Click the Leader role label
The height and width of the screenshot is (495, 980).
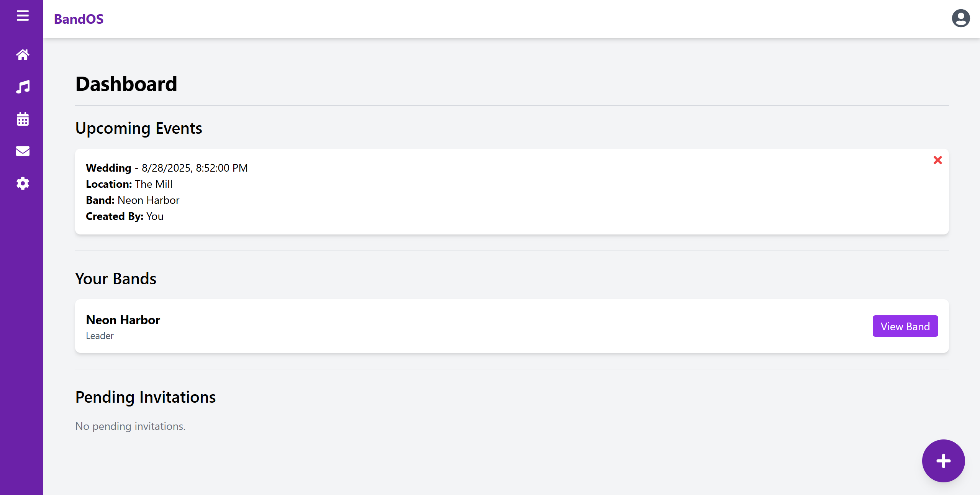pyautogui.click(x=100, y=336)
